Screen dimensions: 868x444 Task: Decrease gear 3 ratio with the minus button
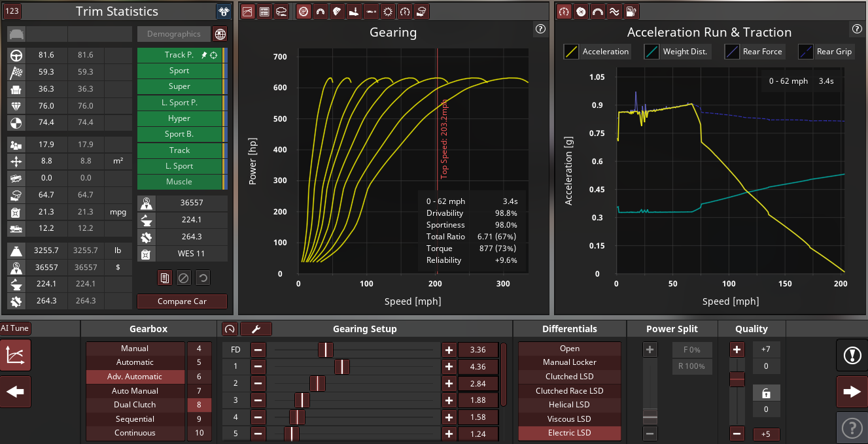tap(258, 401)
